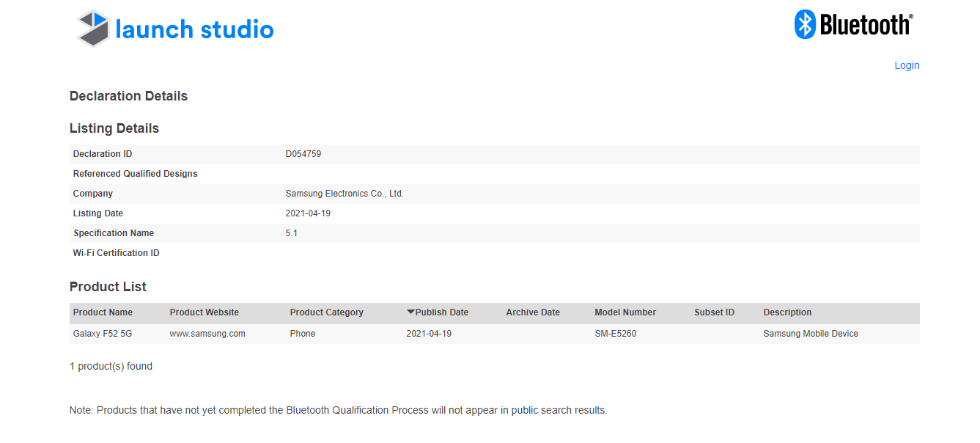980x443 pixels.
Task: Select Samsung Mobile Device description
Action: [811, 334]
